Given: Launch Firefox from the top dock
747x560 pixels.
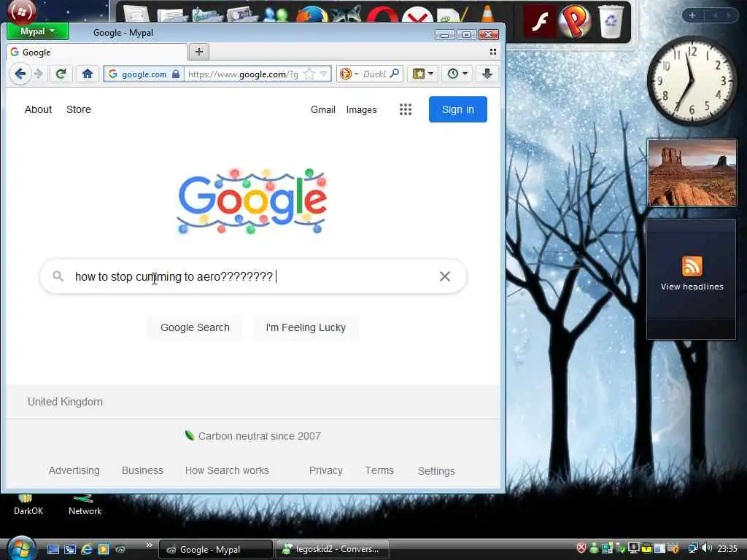Looking at the screenshot, I should tap(312, 15).
